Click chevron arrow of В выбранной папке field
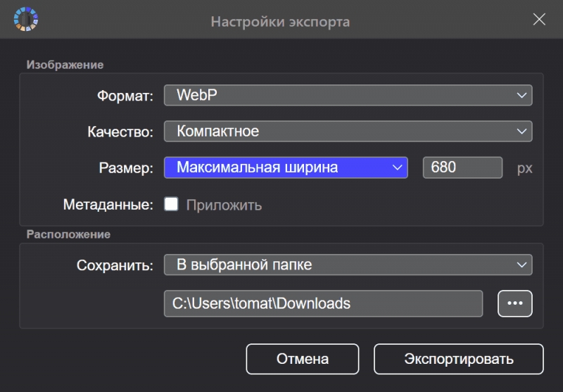563x392 pixels. click(x=521, y=265)
